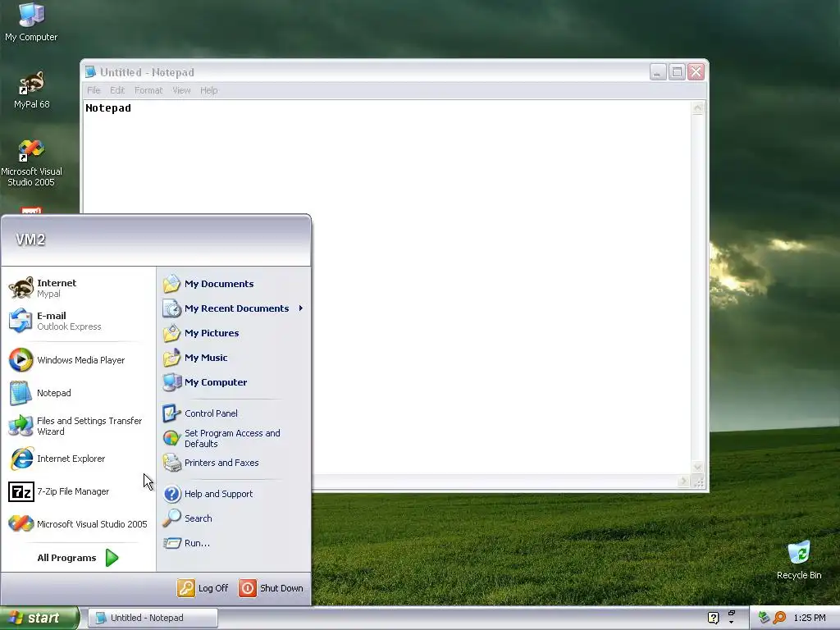This screenshot has height=630, width=840.
Task: Open Help and Support
Action: 233,493
